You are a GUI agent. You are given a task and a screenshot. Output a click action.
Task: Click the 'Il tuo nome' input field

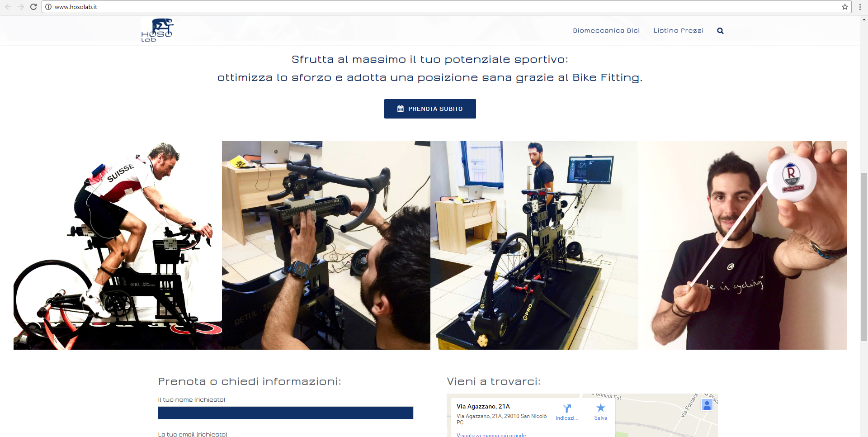(286, 413)
